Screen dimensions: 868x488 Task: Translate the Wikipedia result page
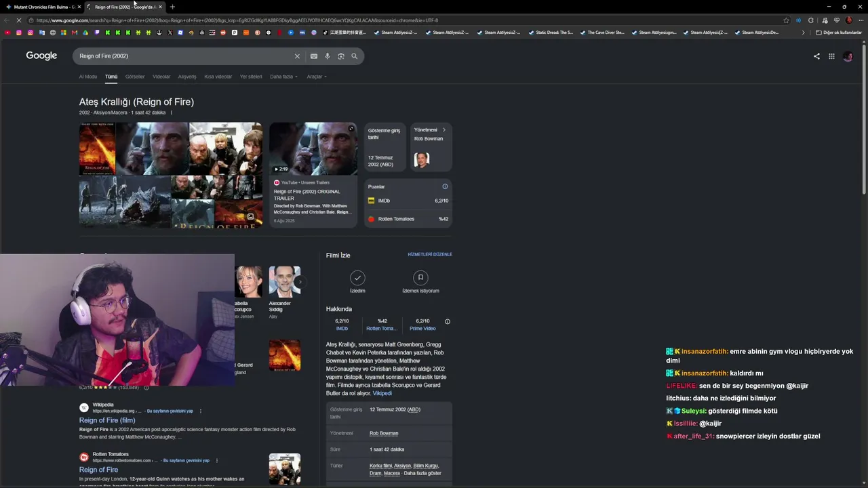[x=170, y=411]
